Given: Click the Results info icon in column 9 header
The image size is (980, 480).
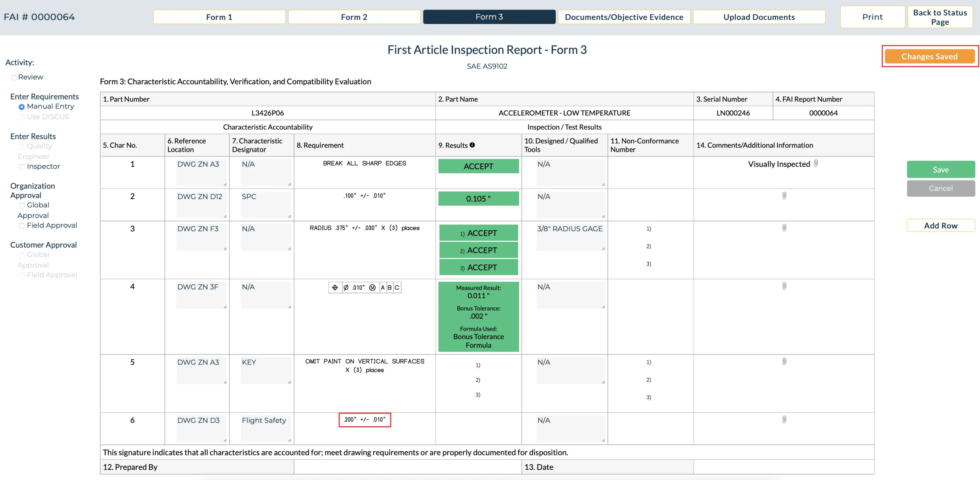Looking at the screenshot, I should pyautogui.click(x=472, y=145).
